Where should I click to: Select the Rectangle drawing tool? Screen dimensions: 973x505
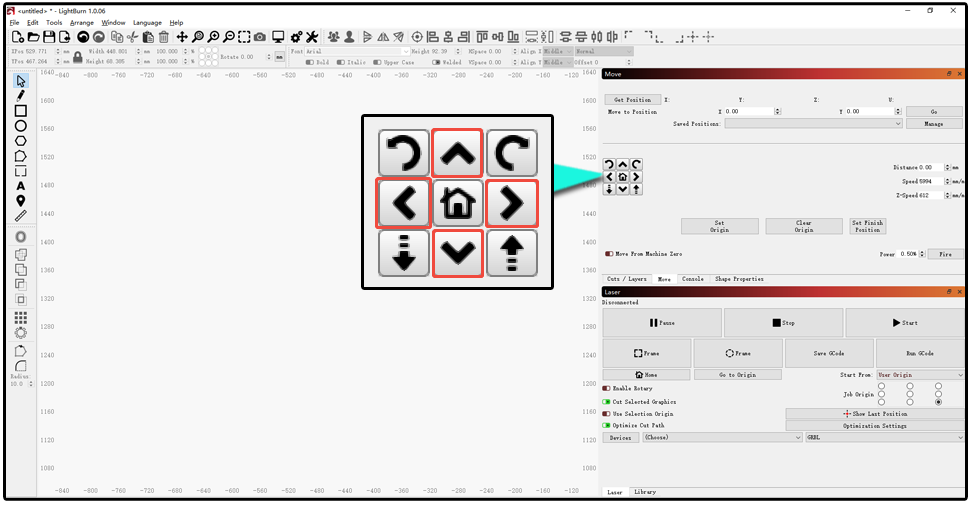[x=20, y=111]
